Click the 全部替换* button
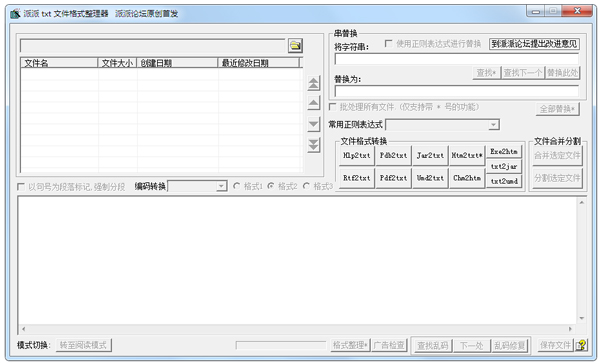This screenshot has width=600, height=364. pos(558,109)
